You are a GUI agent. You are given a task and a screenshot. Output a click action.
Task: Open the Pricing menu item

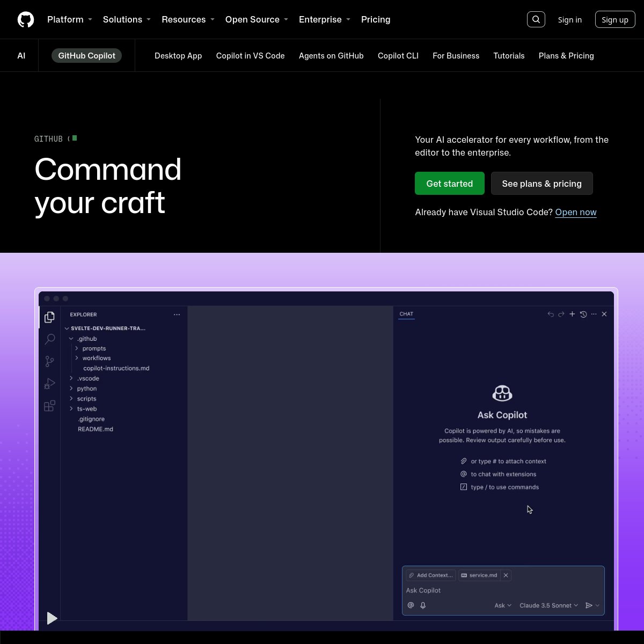[376, 19]
